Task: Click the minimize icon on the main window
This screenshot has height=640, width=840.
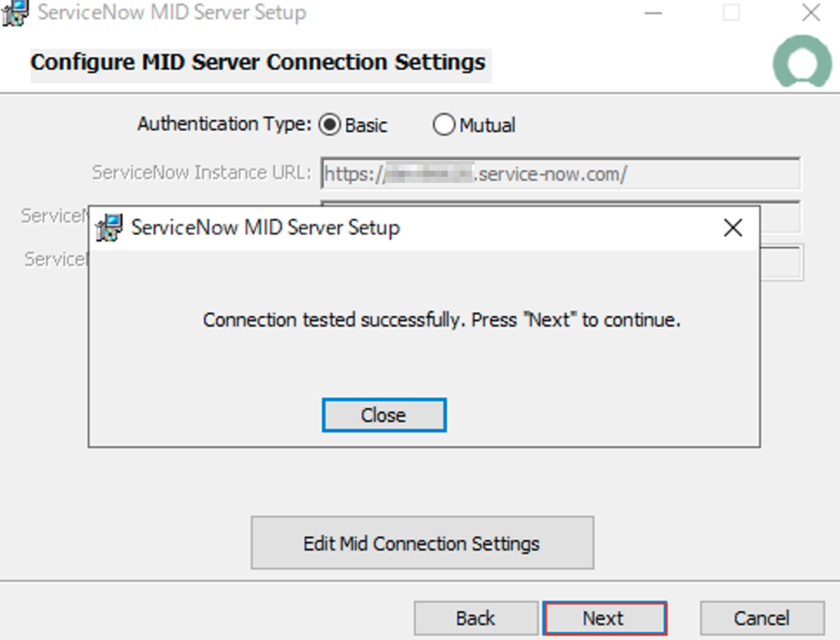Action: point(653,13)
